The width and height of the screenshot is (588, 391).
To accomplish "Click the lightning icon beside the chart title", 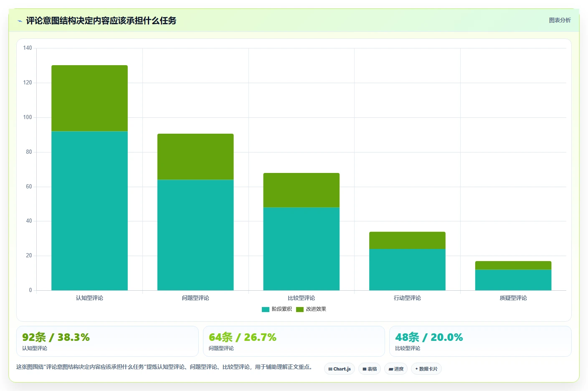I will (20, 21).
